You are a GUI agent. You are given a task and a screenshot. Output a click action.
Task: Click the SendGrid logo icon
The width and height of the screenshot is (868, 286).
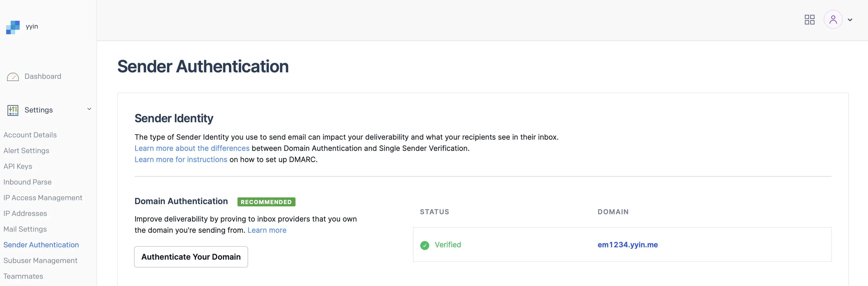click(13, 27)
